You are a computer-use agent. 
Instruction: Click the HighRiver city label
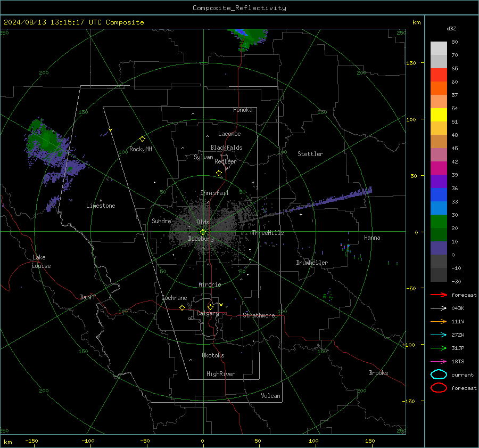click(x=221, y=374)
